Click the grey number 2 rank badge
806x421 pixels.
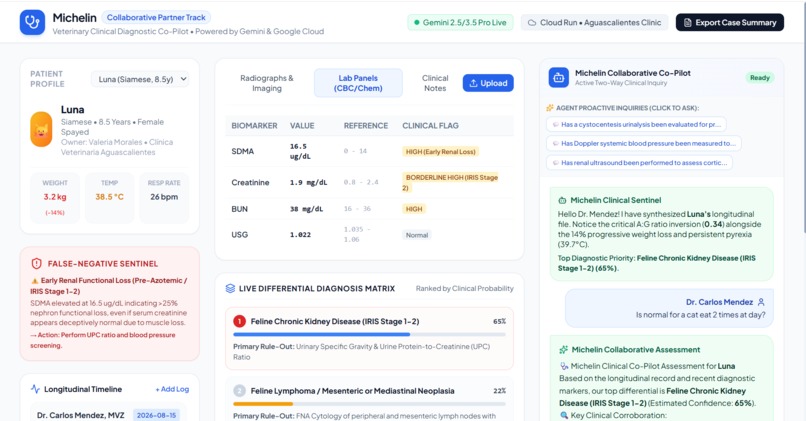click(x=240, y=391)
